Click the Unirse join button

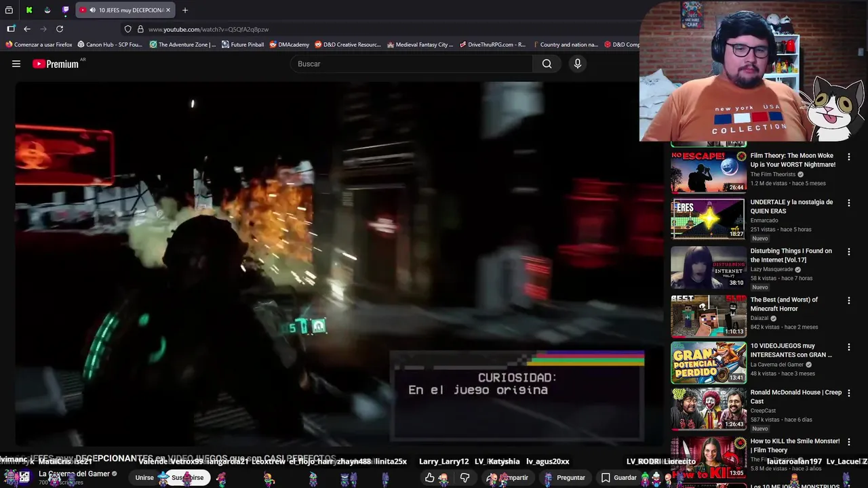tap(144, 478)
